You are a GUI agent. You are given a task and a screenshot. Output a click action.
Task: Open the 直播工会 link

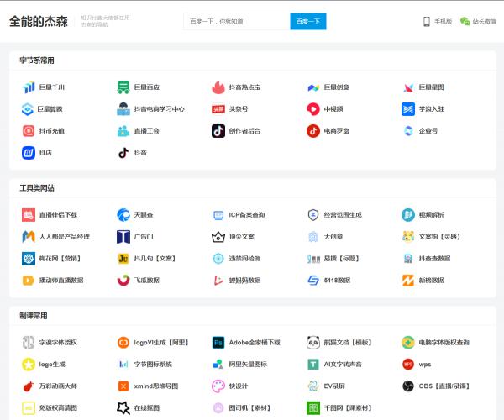[x=146, y=131]
